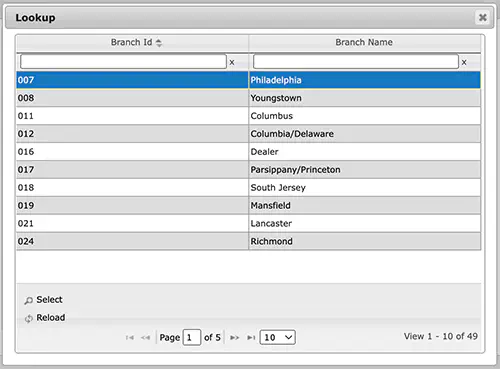Focus the Branch Name search field
This screenshot has width=500, height=369.
356,62
